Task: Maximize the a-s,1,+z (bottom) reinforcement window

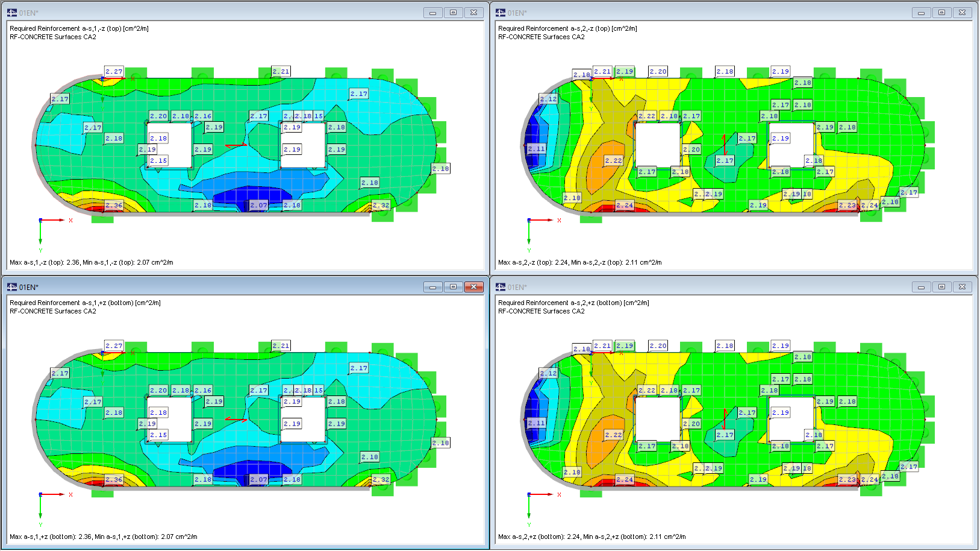Action: pos(454,287)
